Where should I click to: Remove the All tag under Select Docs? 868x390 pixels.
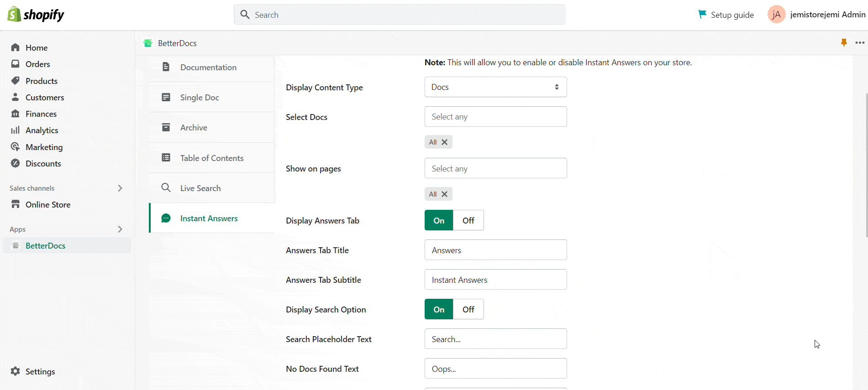pyautogui.click(x=444, y=142)
